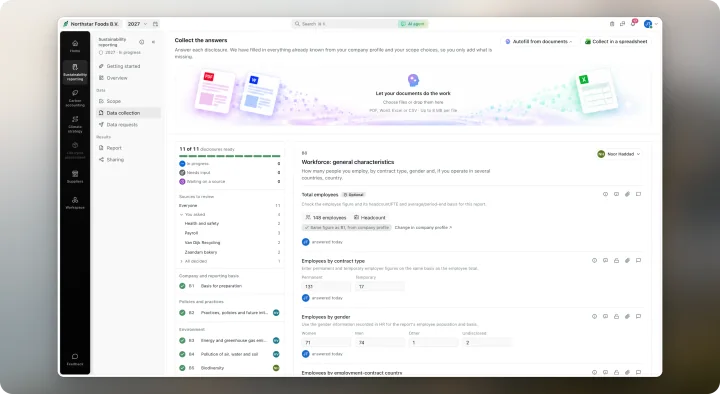This screenshot has height=394, width=720.
Task: Click the first top bar icon right of search
Action: click(x=612, y=24)
